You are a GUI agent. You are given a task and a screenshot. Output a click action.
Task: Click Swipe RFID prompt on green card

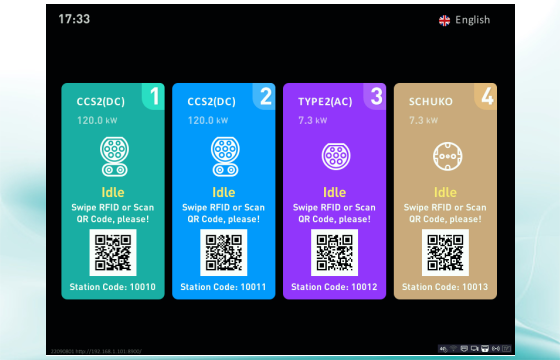[x=113, y=213]
